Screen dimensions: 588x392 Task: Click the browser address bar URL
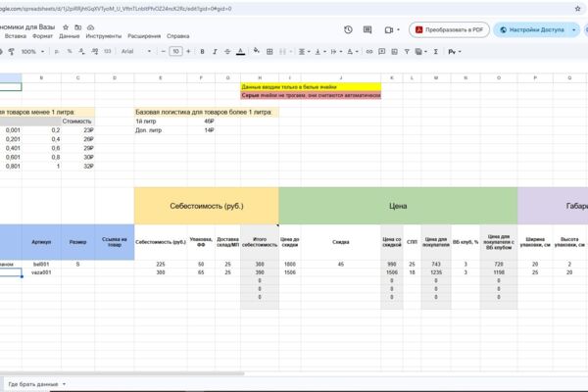click(x=117, y=9)
